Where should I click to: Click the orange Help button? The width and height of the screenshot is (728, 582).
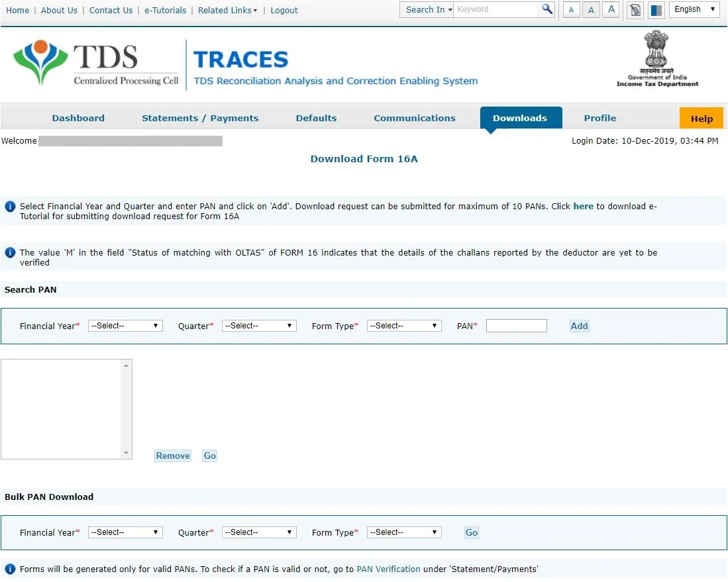(701, 118)
